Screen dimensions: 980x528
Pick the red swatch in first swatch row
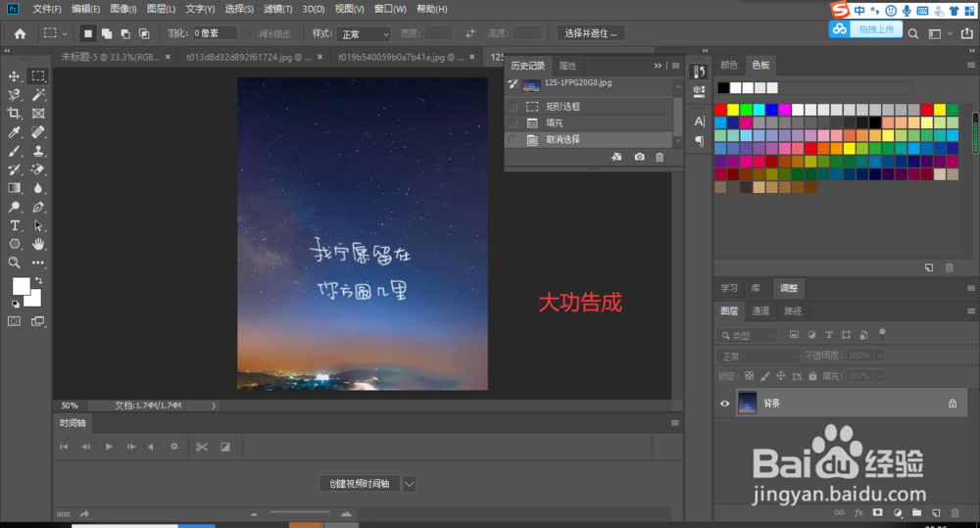click(x=720, y=110)
